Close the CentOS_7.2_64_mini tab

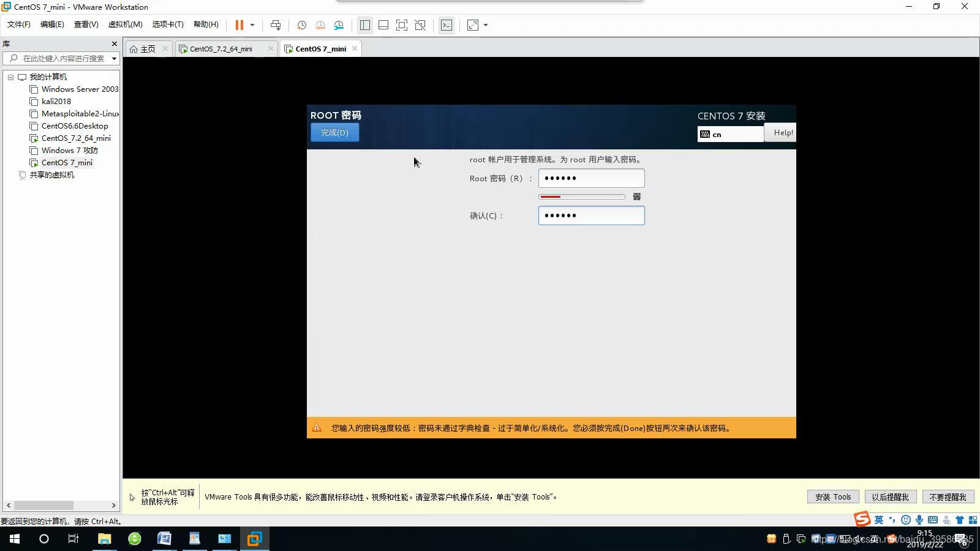270,48
